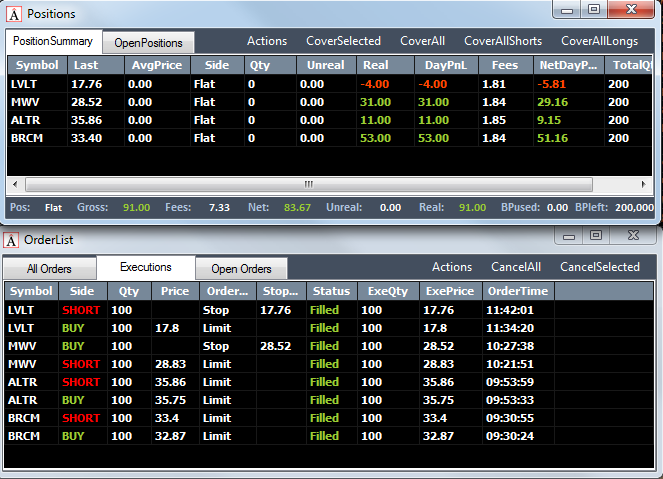Sort positions by the DayPnL column header
The image size is (663, 479).
(x=446, y=65)
